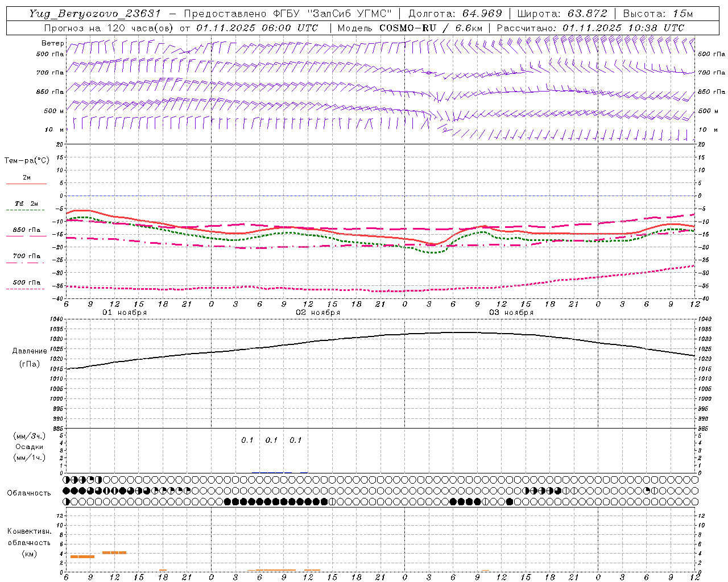
Task: Click the 20 tick at top of the left temperature axis
Action: tap(60, 144)
